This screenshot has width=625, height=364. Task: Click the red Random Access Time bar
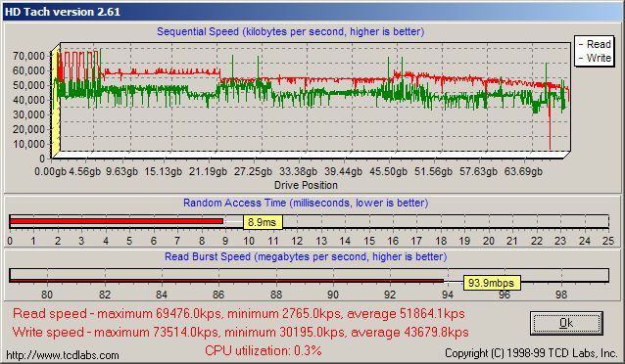click(x=117, y=221)
